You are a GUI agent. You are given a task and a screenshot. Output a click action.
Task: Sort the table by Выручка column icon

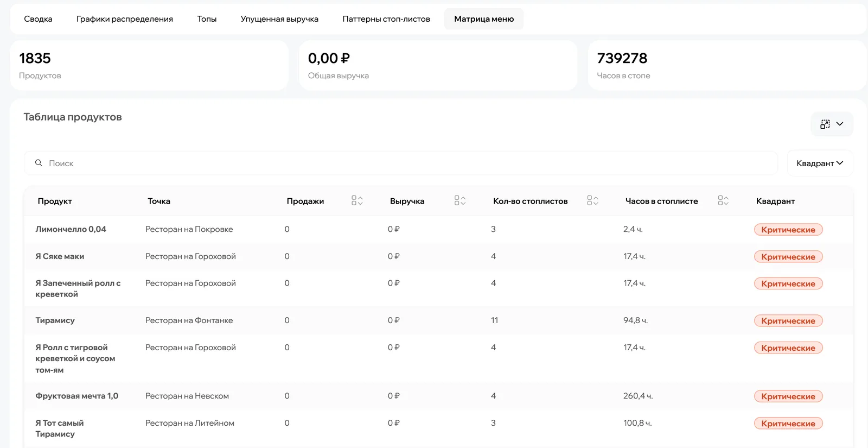click(460, 201)
